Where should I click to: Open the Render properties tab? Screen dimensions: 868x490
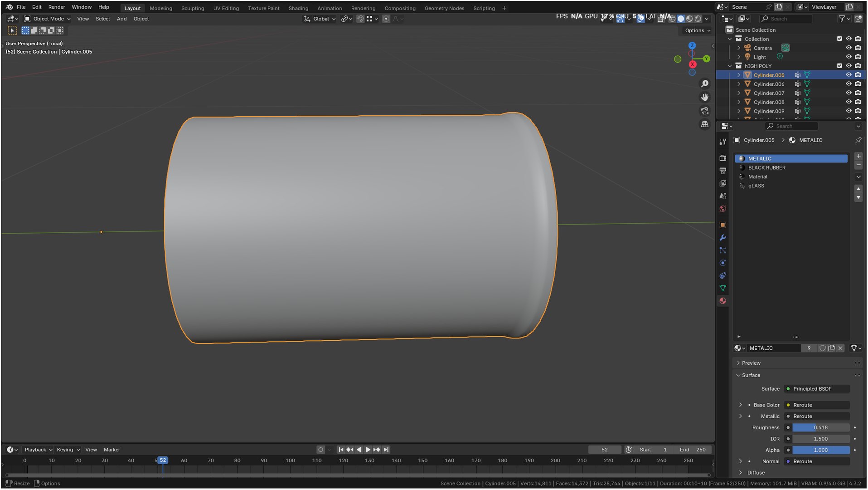723,158
